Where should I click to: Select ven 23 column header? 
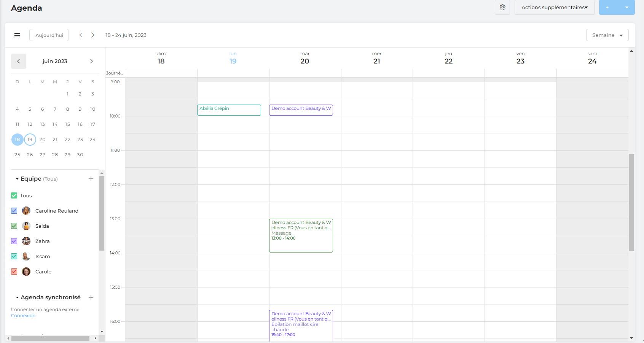521,58
